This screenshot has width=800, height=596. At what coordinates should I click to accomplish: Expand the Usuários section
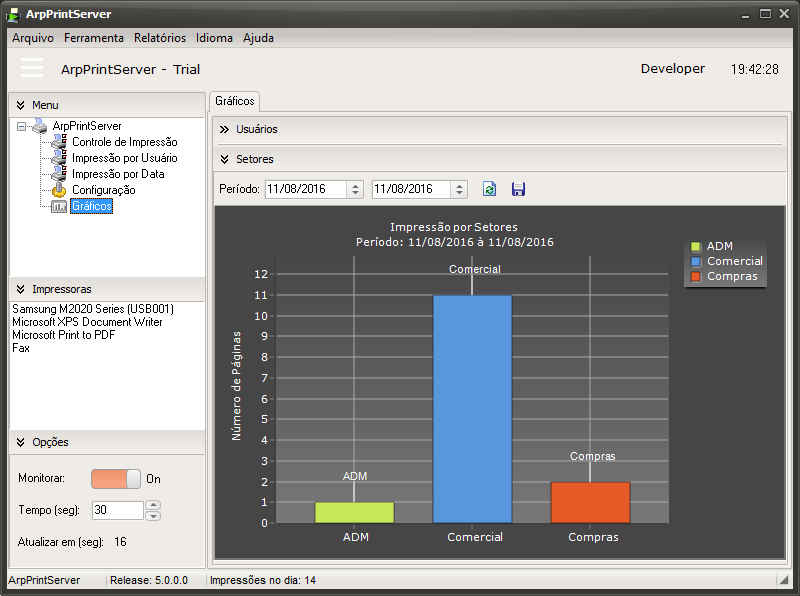pos(225,129)
